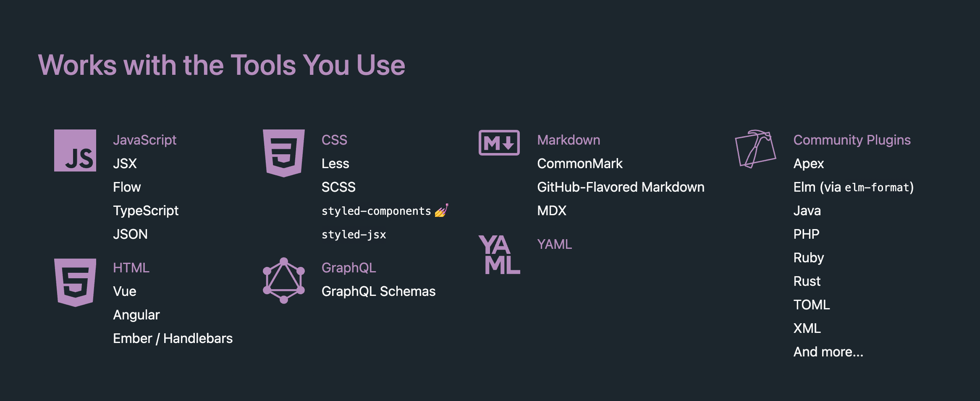Click the YAML logo icon
Image resolution: width=980 pixels, height=401 pixels.
click(499, 255)
